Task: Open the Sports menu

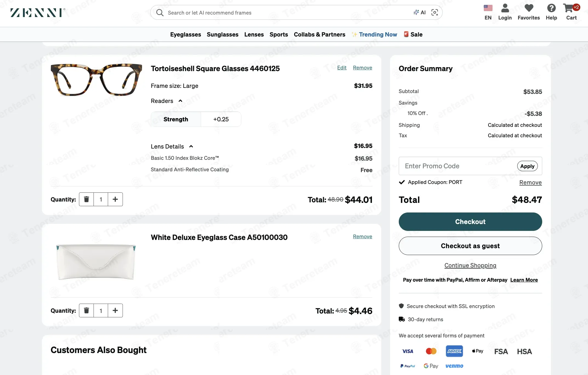Action: (279, 35)
